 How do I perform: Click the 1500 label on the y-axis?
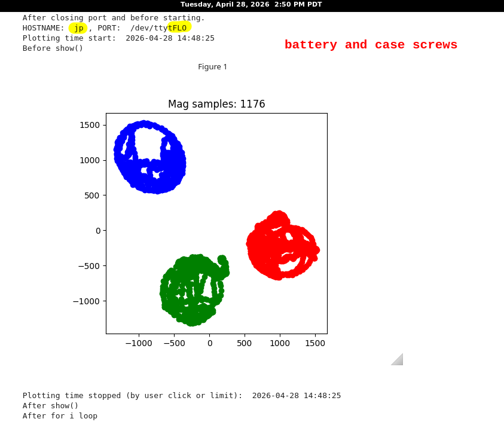click(x=89, y=125)
